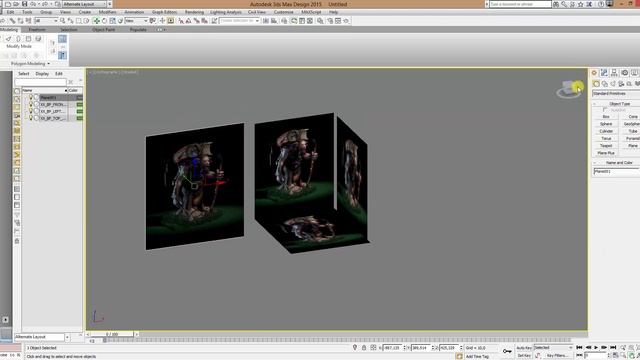The height and width of the screenshot is (360, 640).
Task: Click the Box primitive button
Action: point(606,117)
